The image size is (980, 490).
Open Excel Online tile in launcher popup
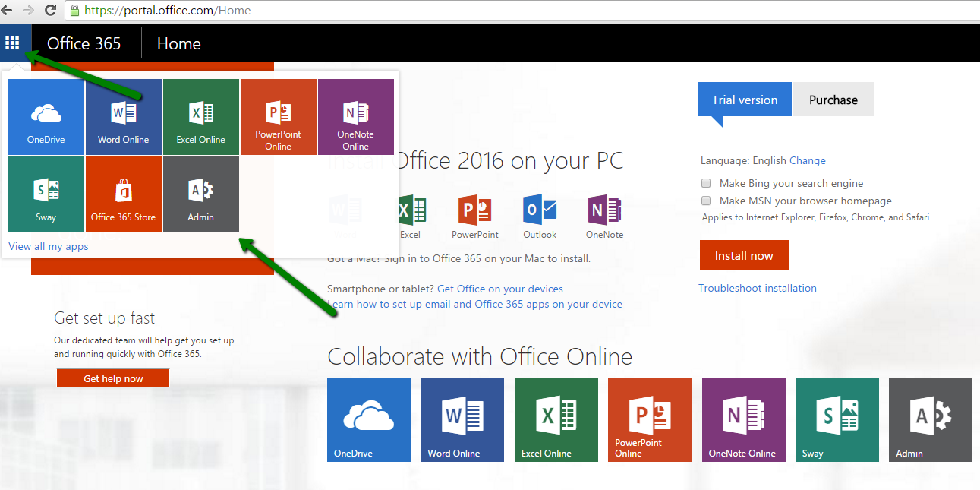(201, 117)
